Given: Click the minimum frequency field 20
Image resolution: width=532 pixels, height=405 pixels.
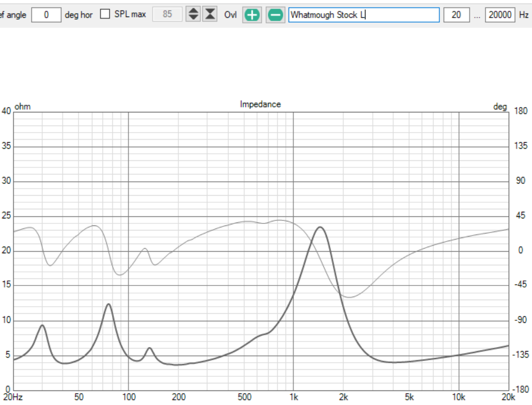Looking at the screenshot, I should point(456,15).
